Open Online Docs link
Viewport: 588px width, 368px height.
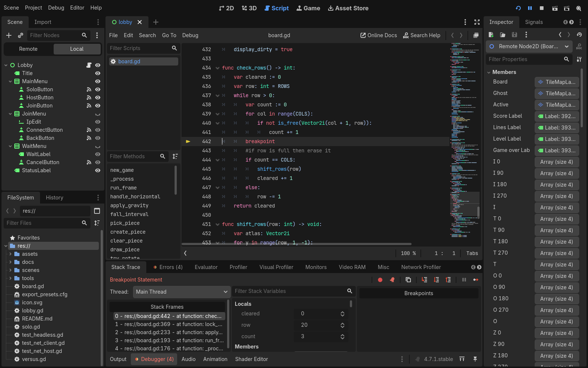(379, 35)
